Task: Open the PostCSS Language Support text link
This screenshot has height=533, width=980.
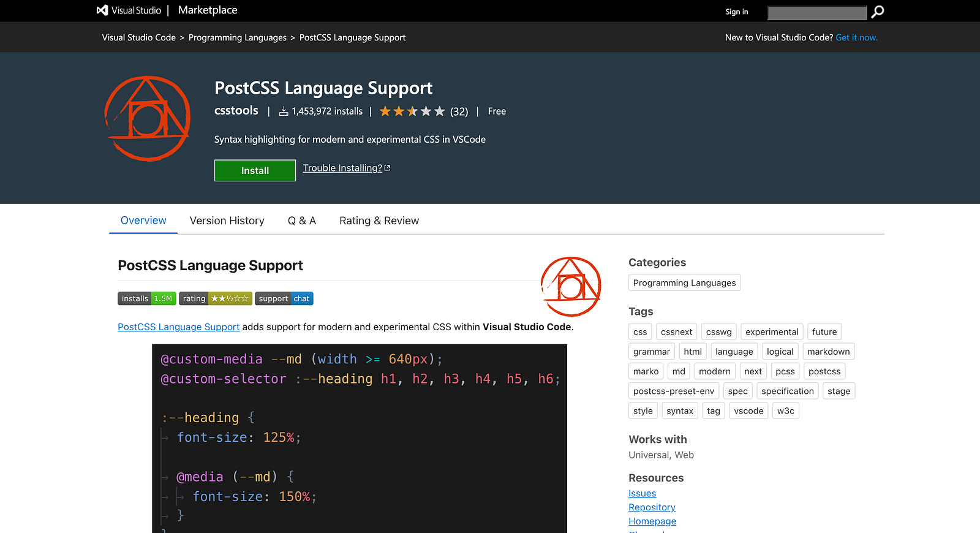Action: [179, 327]
